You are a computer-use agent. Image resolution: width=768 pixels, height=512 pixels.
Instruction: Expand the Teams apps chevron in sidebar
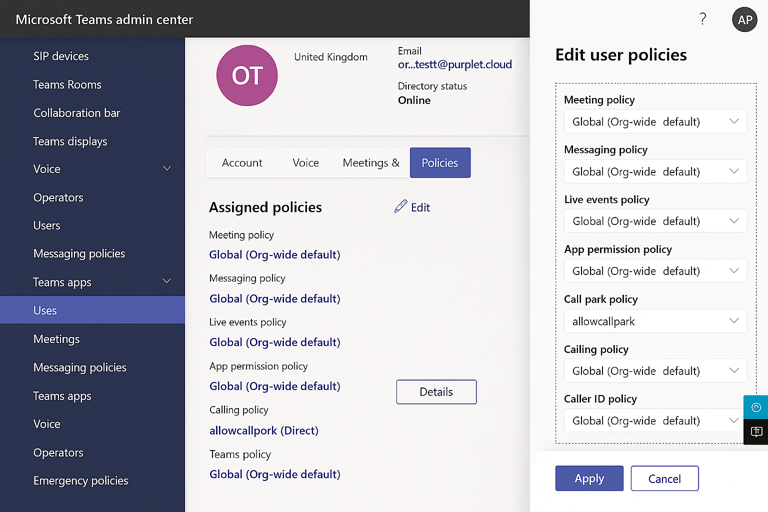point(167,281)
